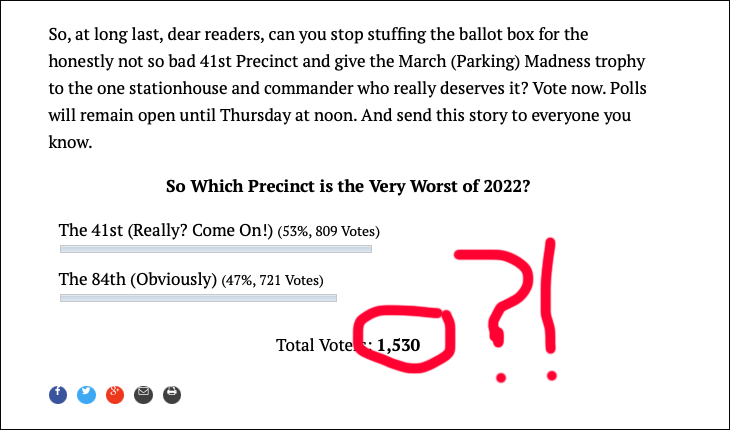This screenshot has width=730, height=430.
Task: Select the 41st (Really? Come On!) poll option
Action: point(166,230)
